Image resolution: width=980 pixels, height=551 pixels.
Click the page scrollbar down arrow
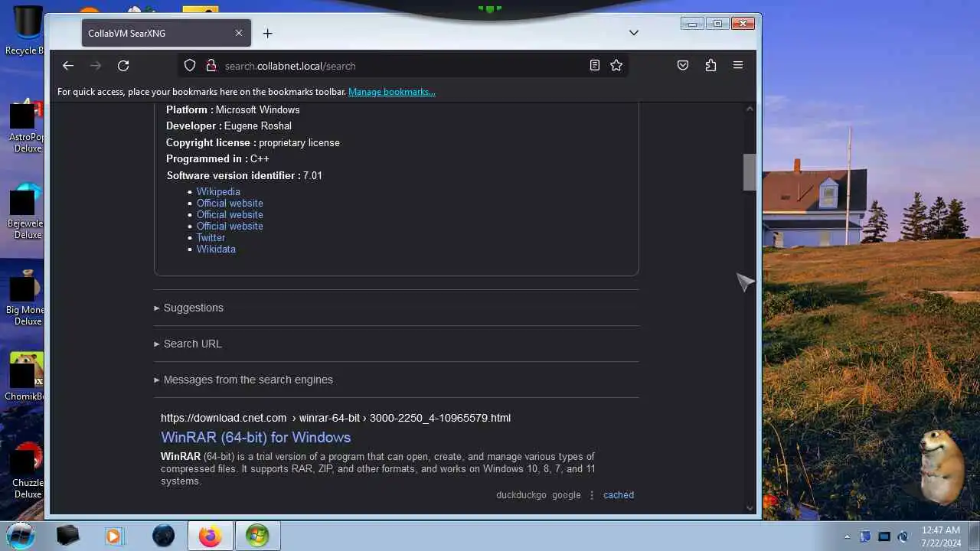(x=750, y=507)
